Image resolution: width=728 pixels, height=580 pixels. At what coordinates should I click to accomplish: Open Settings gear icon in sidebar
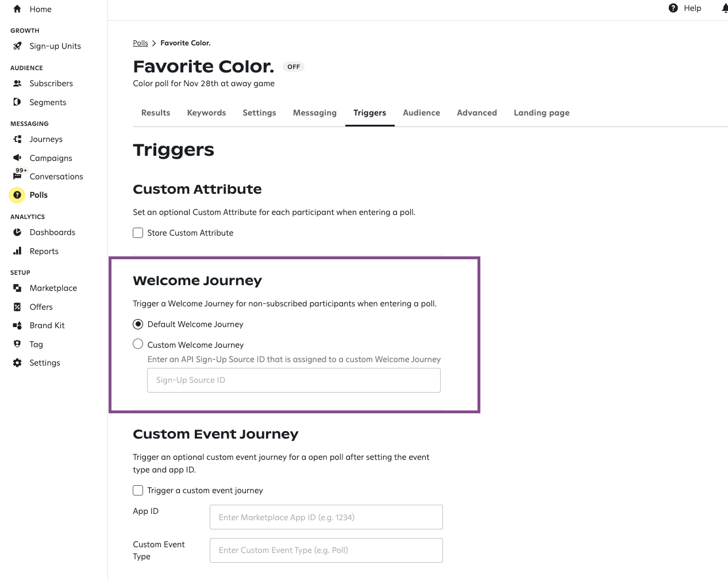(x=17, y=363)
